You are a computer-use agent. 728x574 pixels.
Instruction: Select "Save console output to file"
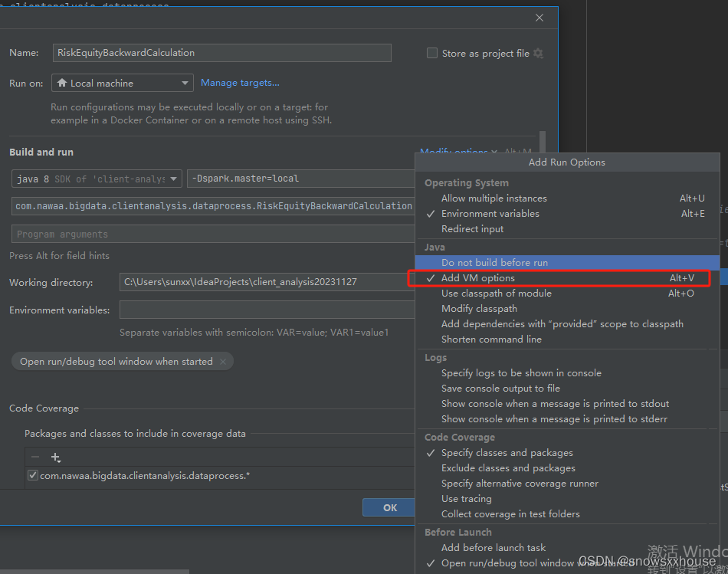tap(500, 388)
